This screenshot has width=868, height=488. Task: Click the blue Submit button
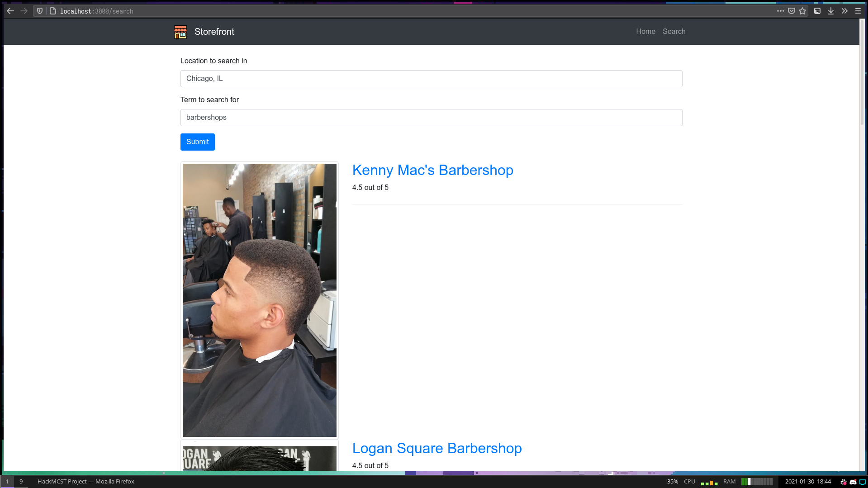click(198, 142)
